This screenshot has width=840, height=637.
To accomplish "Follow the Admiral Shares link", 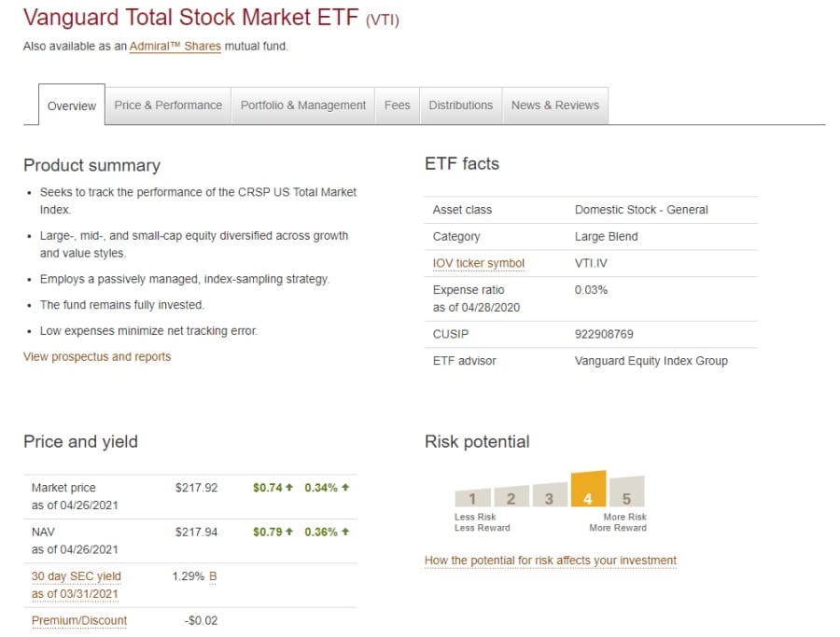I will 175,47.
